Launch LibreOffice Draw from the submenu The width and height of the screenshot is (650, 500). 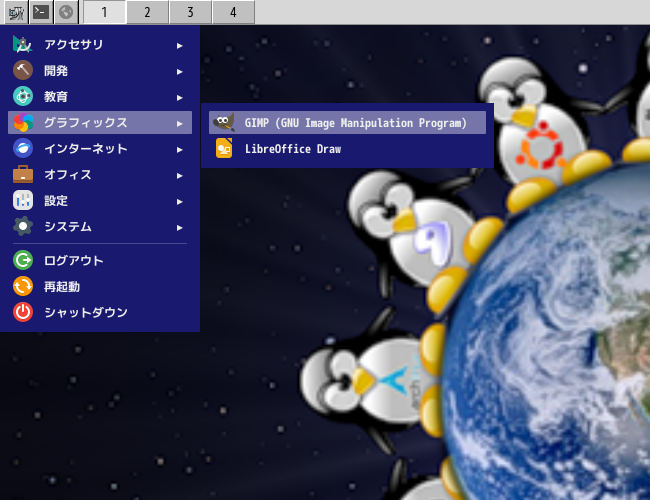click(347, 148)
